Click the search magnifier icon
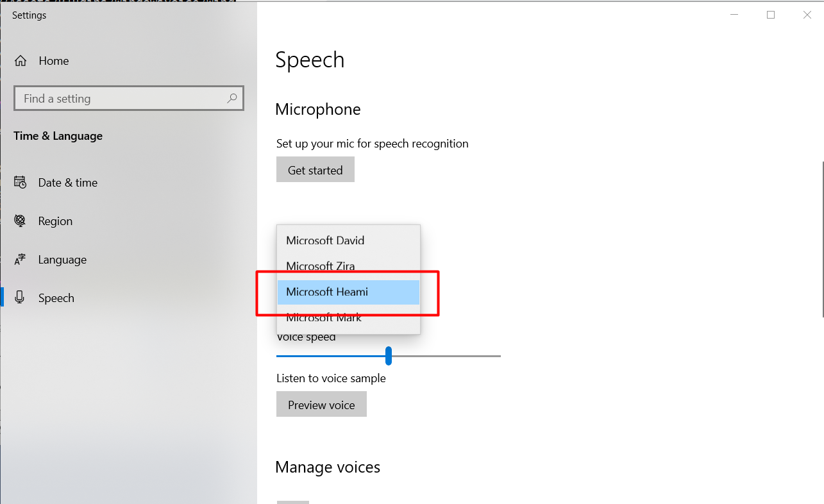824x504 pixels. pos(232,98)
